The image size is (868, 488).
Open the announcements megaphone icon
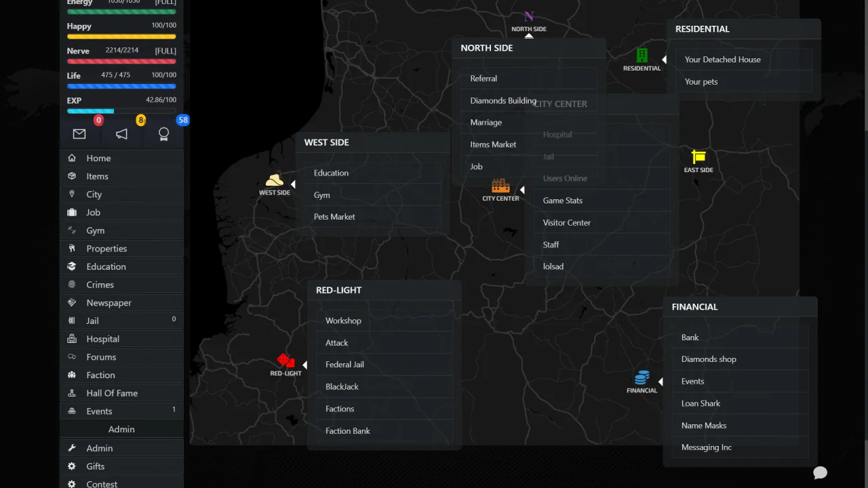[121, 134]
